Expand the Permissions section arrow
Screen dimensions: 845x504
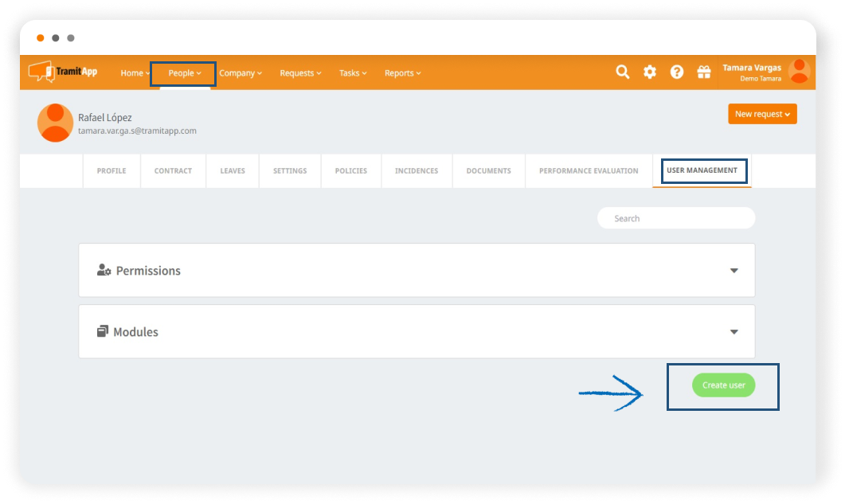pos(734,271)
